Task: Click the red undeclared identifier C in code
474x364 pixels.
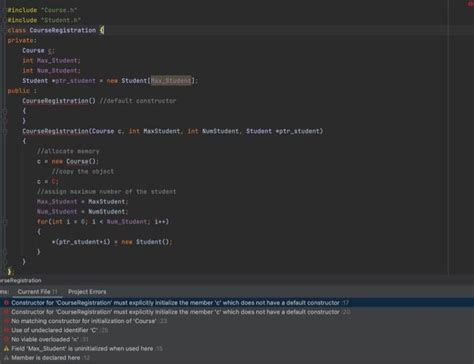Action: 55,182
